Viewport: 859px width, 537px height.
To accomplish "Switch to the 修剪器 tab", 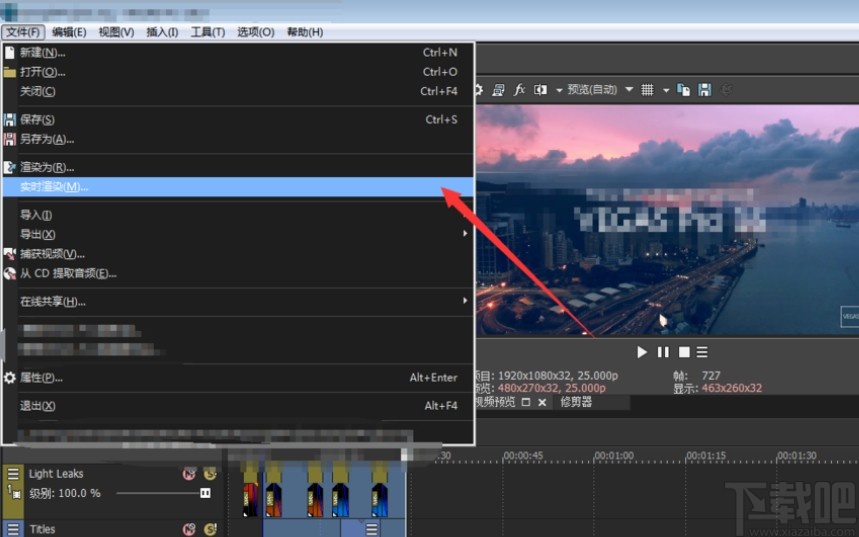I will [x=576, y=402].
